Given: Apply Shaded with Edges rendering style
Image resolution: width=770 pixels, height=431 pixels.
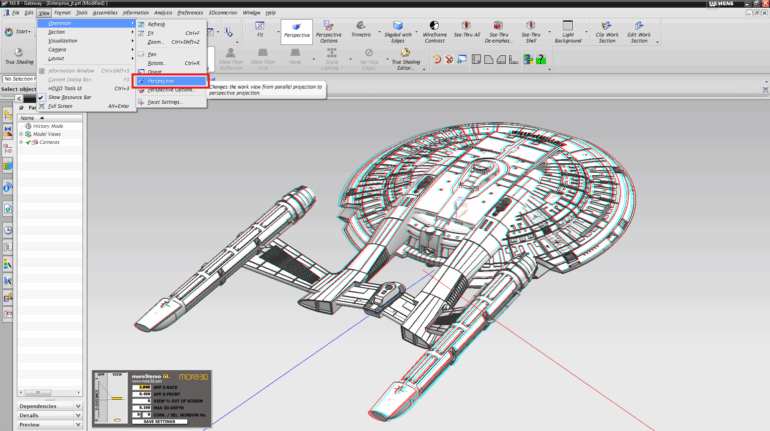Looking at the screenshot, I should pyautogui.click(x=398, y=32).
